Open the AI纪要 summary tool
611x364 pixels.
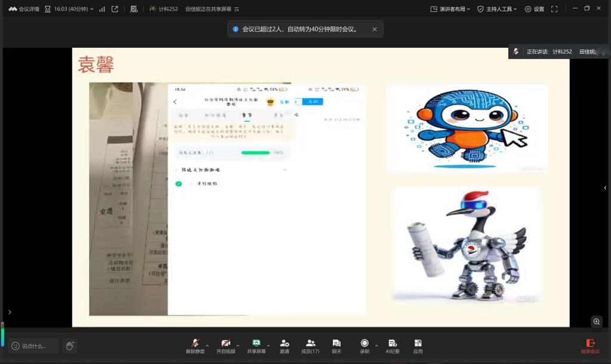pos(393,344)
